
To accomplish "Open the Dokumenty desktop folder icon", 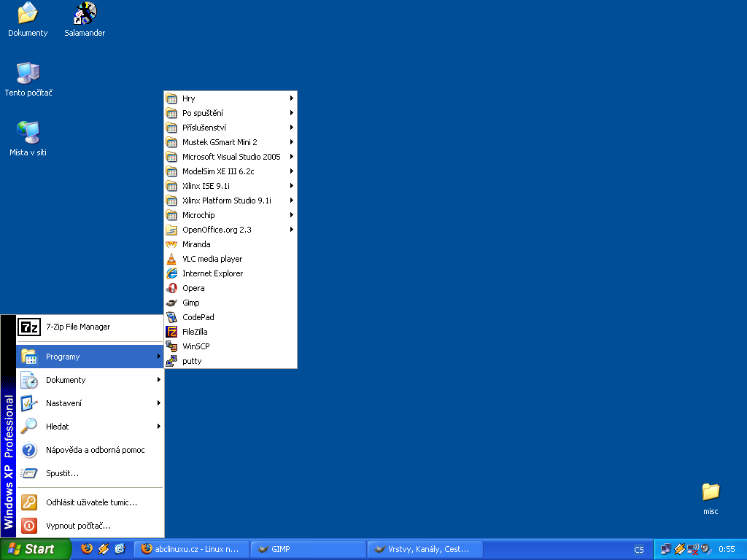I will 28,13.
